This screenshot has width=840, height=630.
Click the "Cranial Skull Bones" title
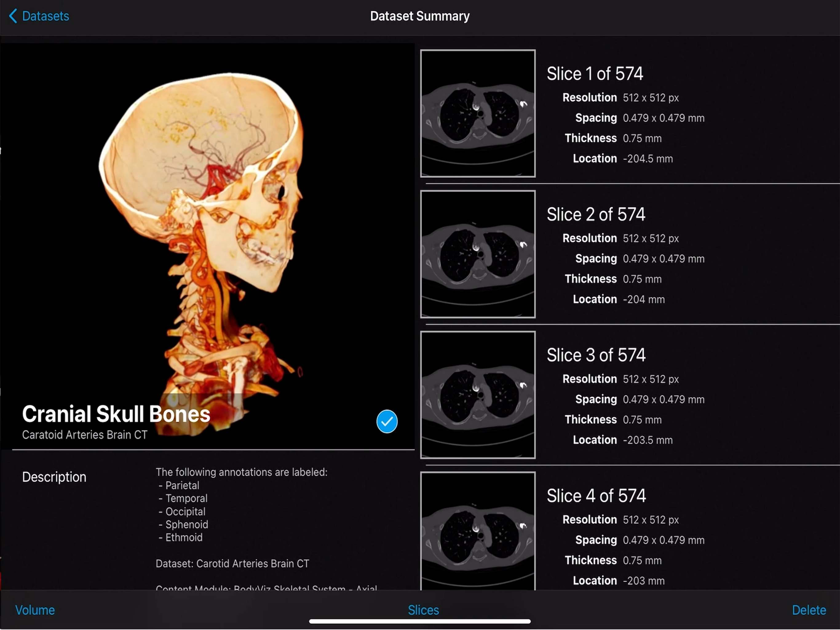tap(116, 414)
